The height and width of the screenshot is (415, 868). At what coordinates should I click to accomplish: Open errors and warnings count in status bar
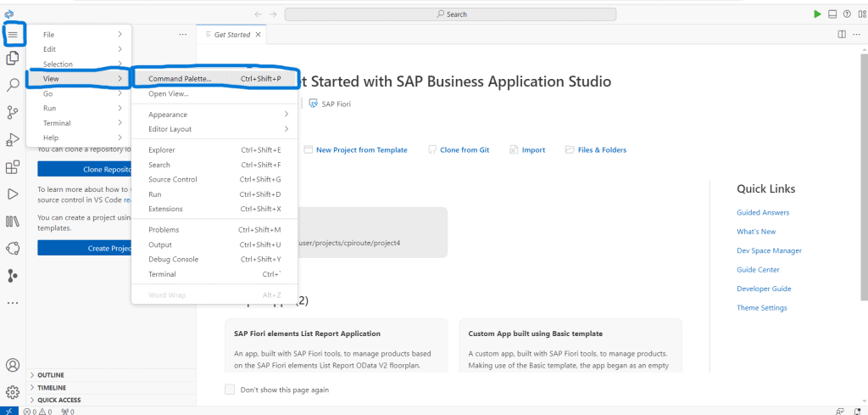tap(38, 412)
